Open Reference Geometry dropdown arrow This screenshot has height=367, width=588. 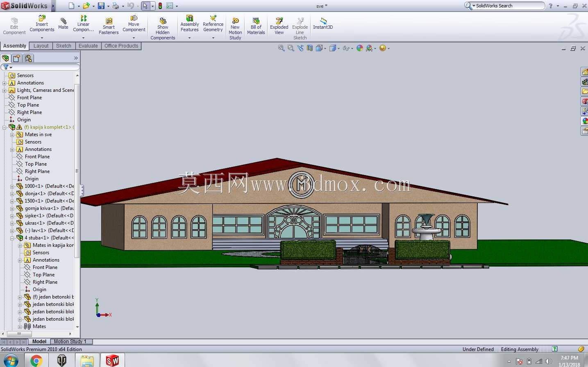(x=213, y=38)
